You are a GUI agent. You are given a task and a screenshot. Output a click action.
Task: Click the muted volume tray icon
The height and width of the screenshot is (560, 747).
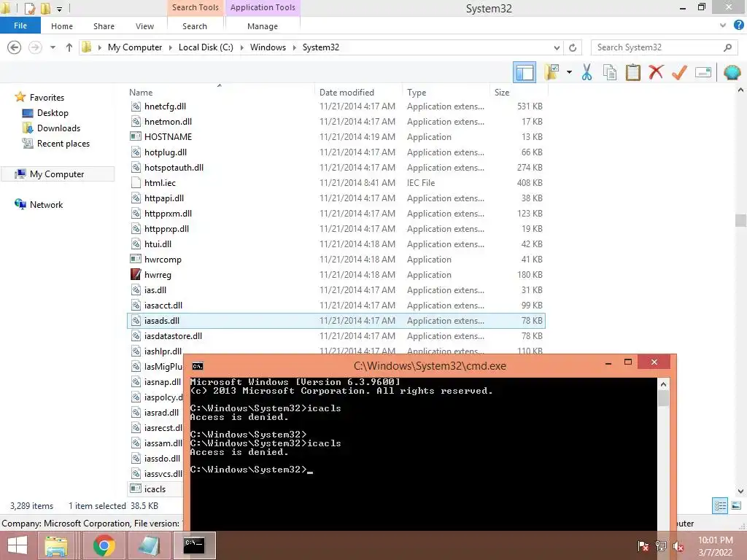tap(678, 545)
